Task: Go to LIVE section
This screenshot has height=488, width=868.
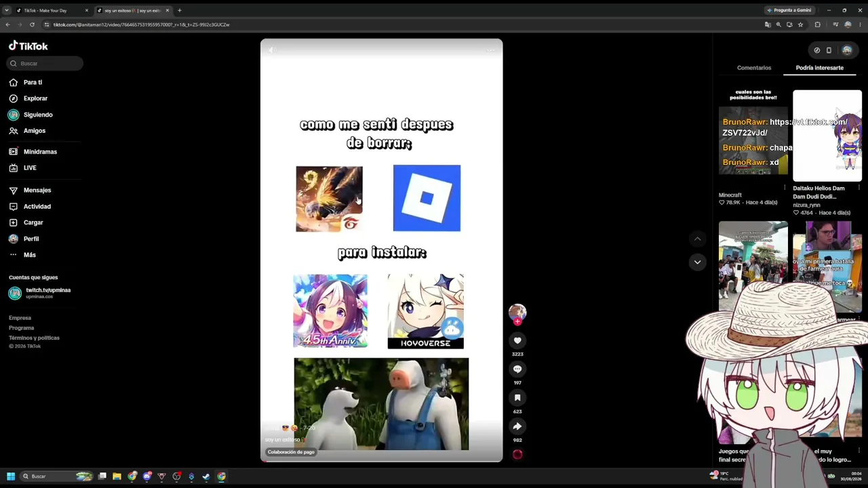Action: pos(30,168)
